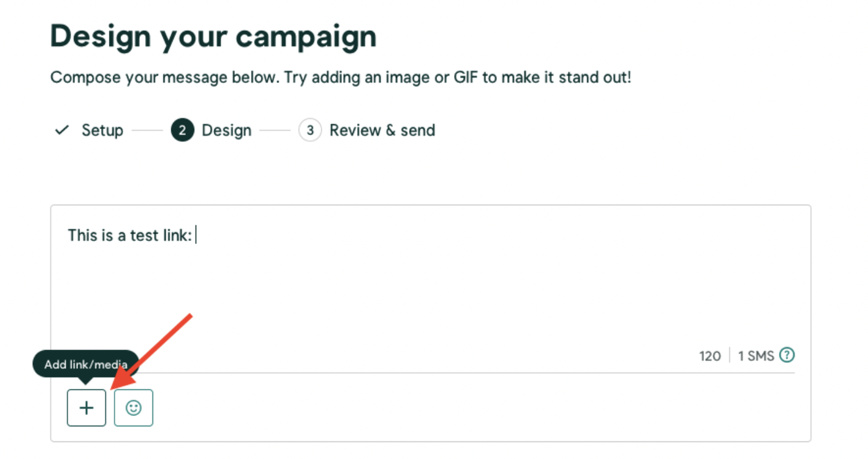Click the 1 SMS count label
The image size is (868, 459).
[756, 355]
